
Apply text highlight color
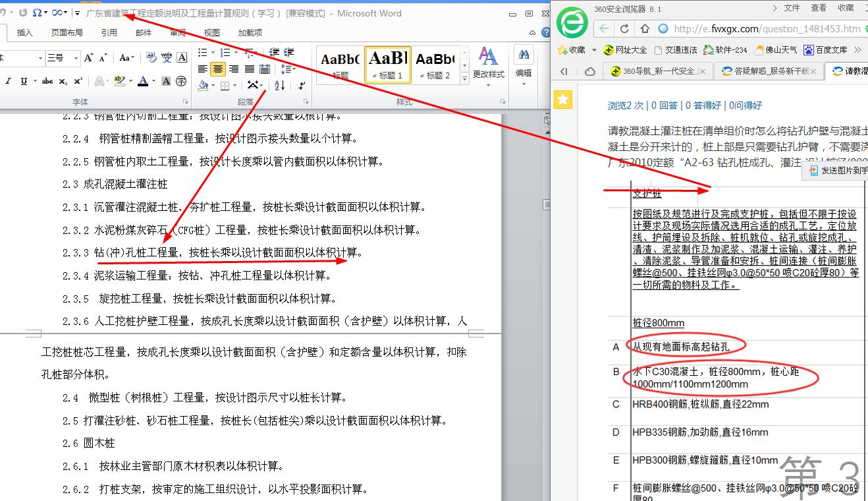[119, 81]
